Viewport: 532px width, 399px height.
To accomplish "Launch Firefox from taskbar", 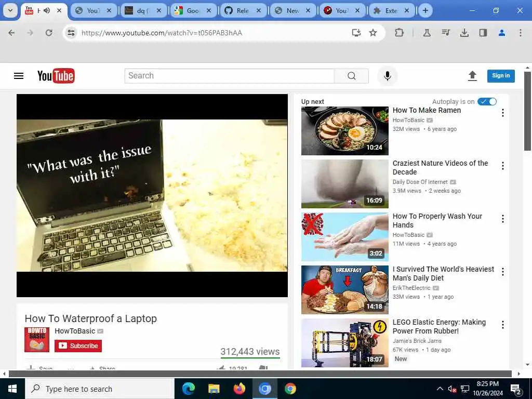I will [239, 389].
